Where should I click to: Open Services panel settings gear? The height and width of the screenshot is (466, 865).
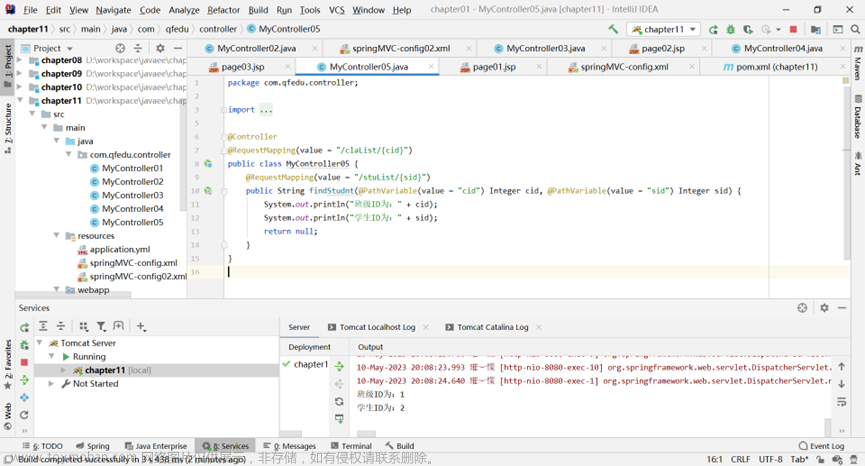point(824,308)
